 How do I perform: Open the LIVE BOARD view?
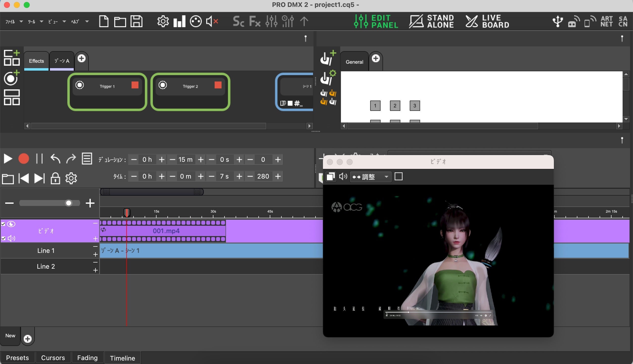coord(487,21)
